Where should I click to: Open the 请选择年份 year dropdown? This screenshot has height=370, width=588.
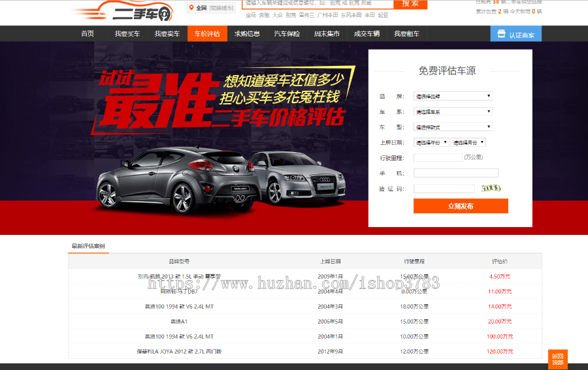point(431,142)
